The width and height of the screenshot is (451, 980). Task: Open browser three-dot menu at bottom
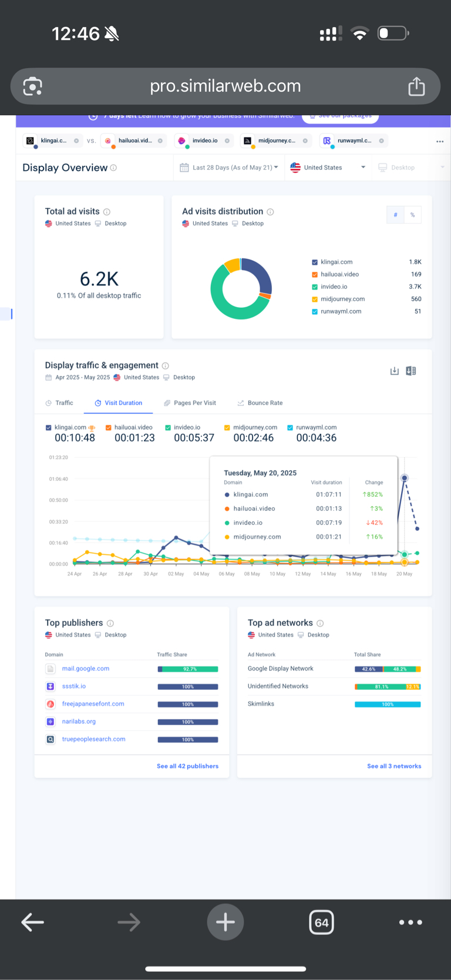410,922
